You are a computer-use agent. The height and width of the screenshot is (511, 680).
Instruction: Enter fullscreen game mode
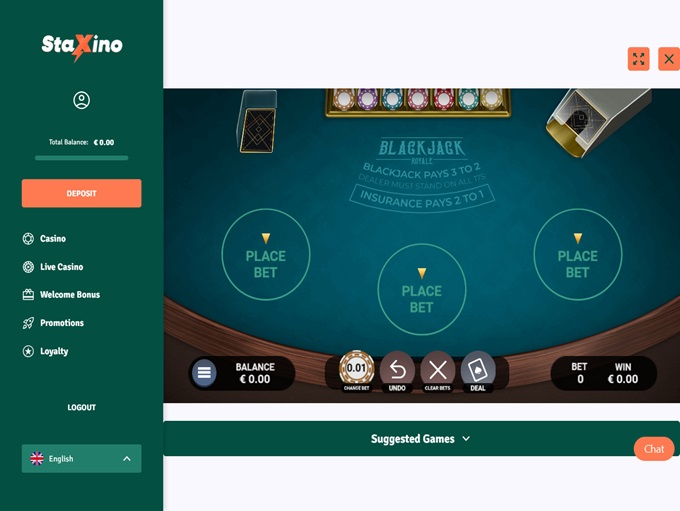(638, 59)
